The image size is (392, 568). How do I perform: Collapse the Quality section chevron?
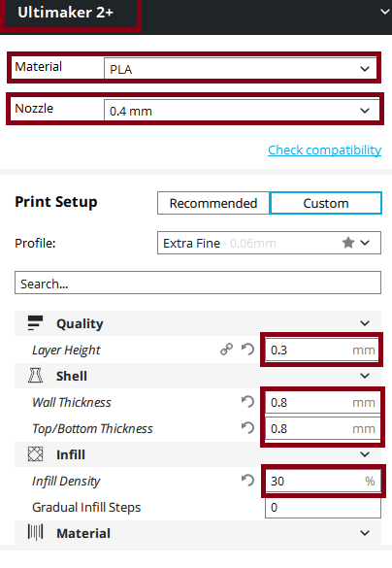point(365,323)
